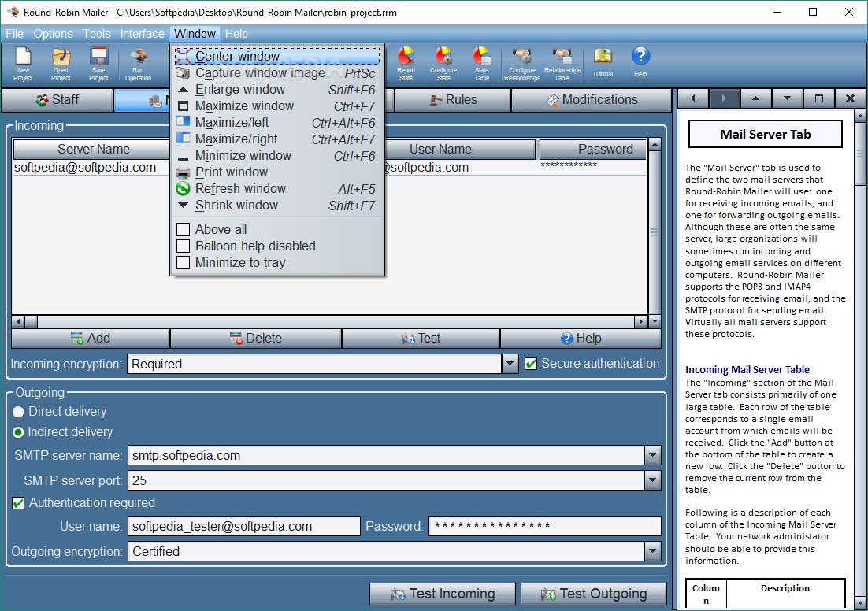The width and height of the screenshot is (868, 611).
Task: Select Enlarge window from Window menu
Action: [x=277, y=90]
